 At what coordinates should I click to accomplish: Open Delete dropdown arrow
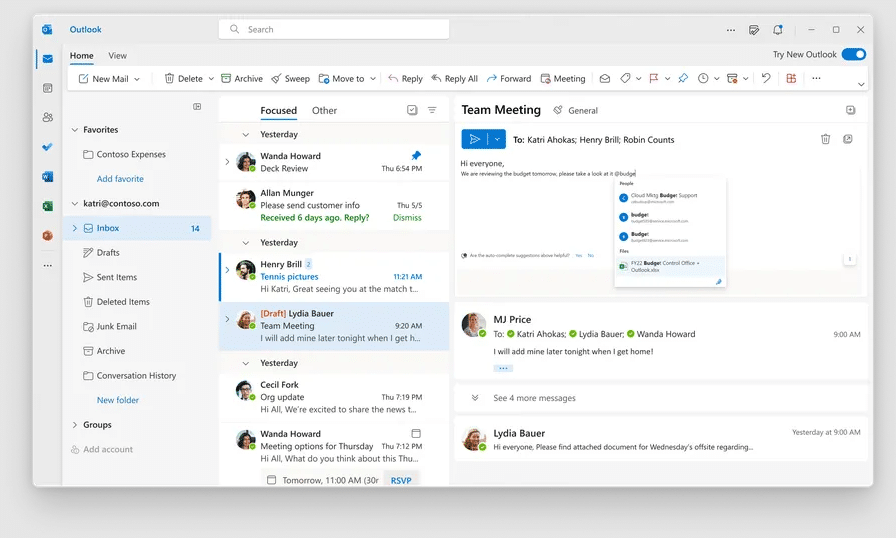point(211,79)
